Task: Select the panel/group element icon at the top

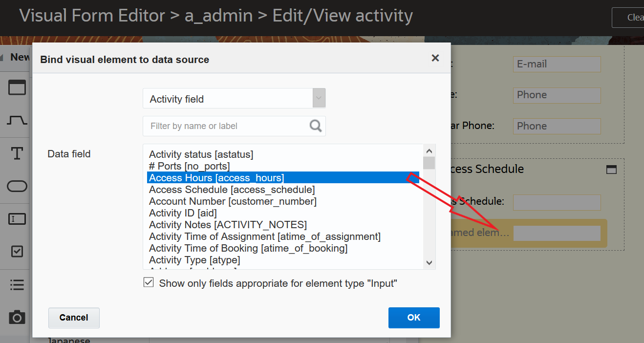Action: [17, 87]
